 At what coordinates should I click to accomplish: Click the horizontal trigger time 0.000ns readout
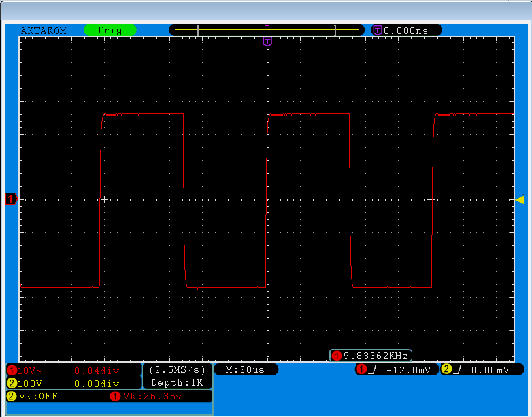[406, 31]
